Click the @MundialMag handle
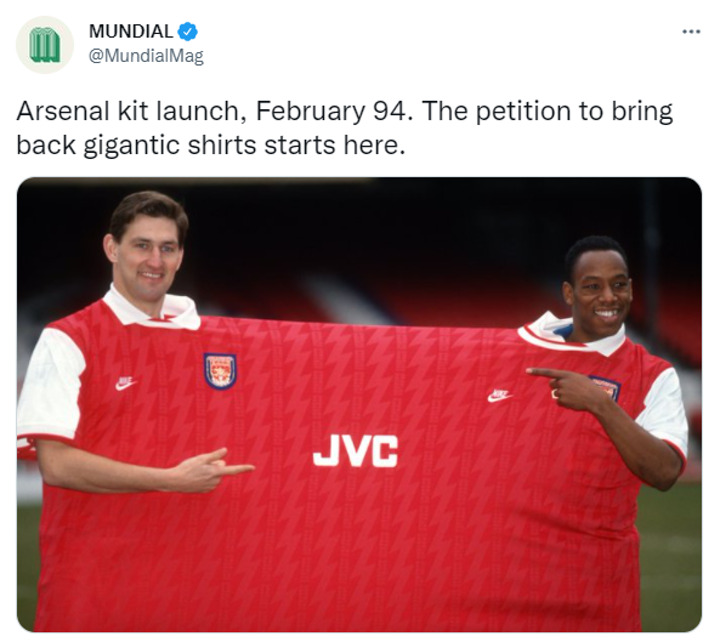The height and width of the screenshot is (642, 720). [x=146, y=56]
